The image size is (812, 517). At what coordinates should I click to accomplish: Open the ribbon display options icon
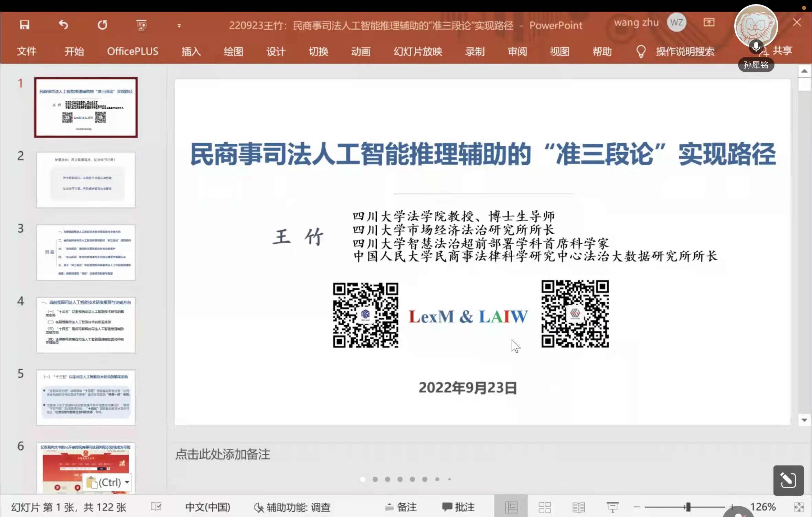(709, 23)
